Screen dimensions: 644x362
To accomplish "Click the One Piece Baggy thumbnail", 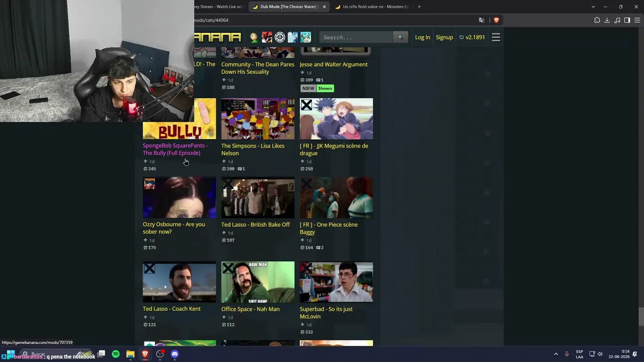I will pyautogui.click(x=337, y=198).
